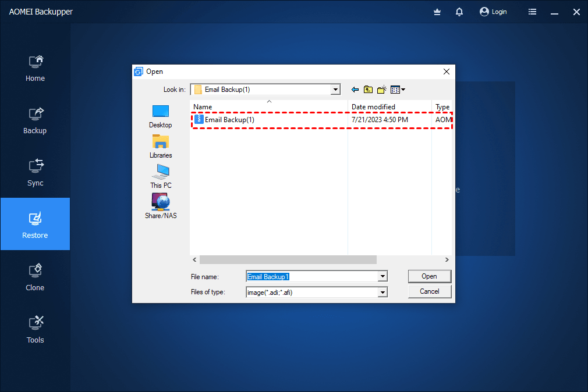Open the Clone section
The height and width of the screenshot is (392, 588).
36,277
